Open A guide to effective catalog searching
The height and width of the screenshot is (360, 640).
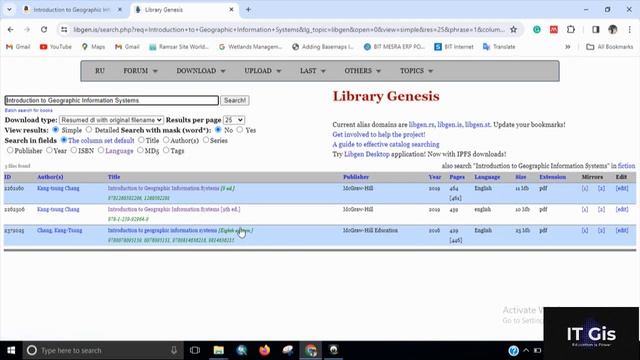(x=386, y=144)
